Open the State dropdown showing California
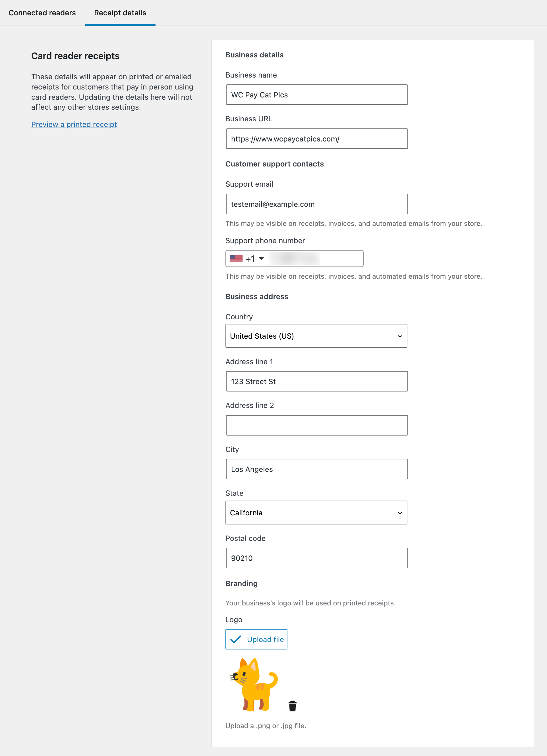Screen dimensions: 547x756 point(316,513)
